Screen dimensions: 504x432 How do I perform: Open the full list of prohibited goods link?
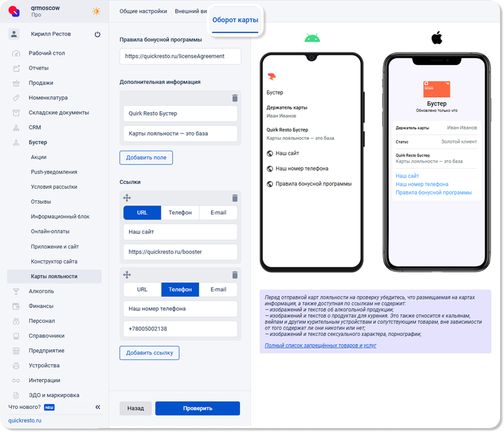tap(320, 346)
